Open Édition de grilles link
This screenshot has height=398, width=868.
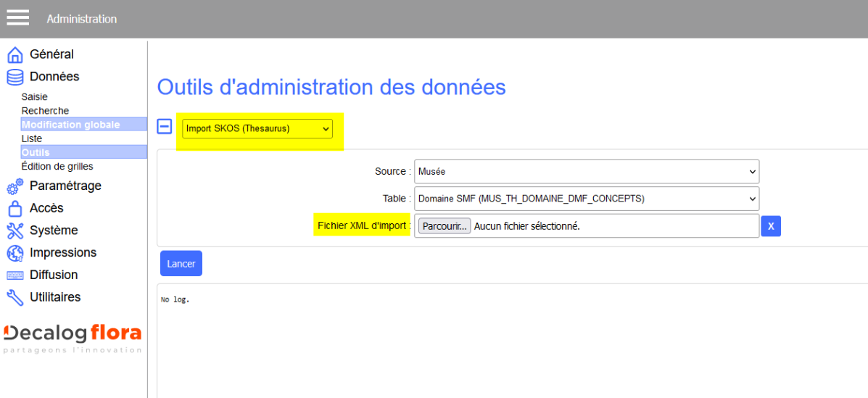tap(57, 166)
